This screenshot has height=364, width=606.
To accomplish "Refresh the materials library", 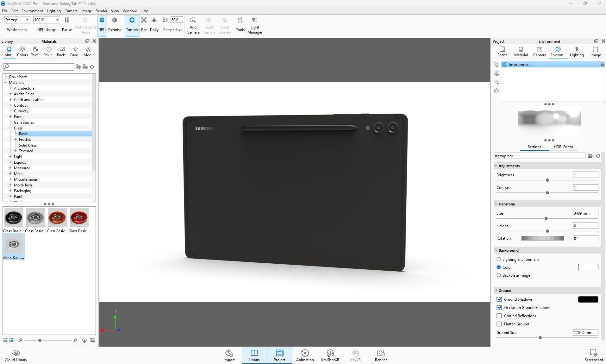I will (92, 67).
